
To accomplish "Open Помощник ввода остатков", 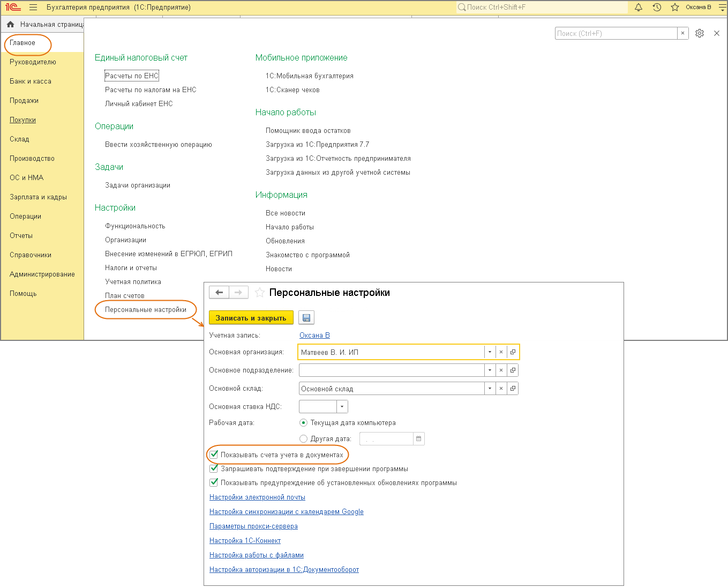I will point(308,131).
